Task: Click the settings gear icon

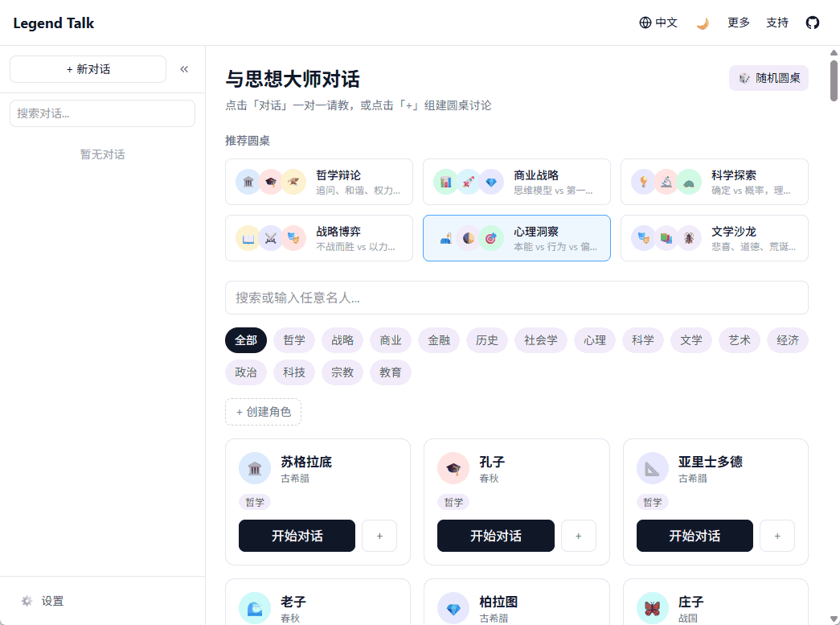Action: [x=27, y=601]
